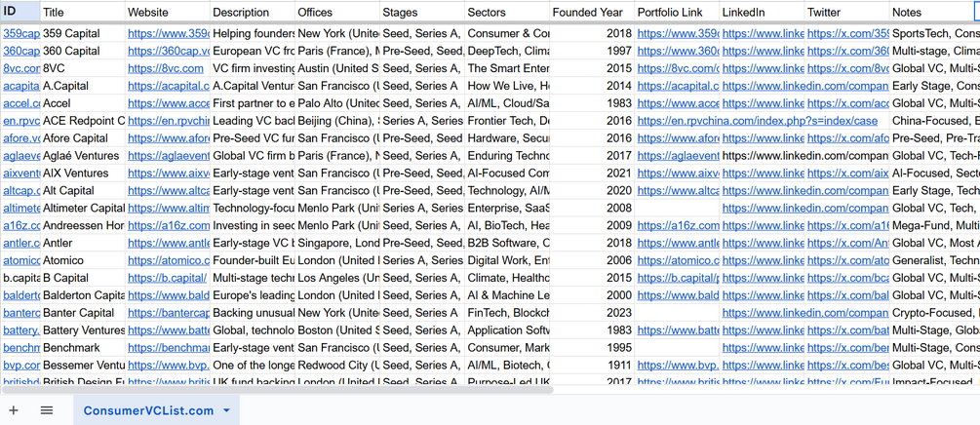The height and width of the screenshot is (425, 980).
Task: Select the Austin offices cell
Action: [337, 68]
